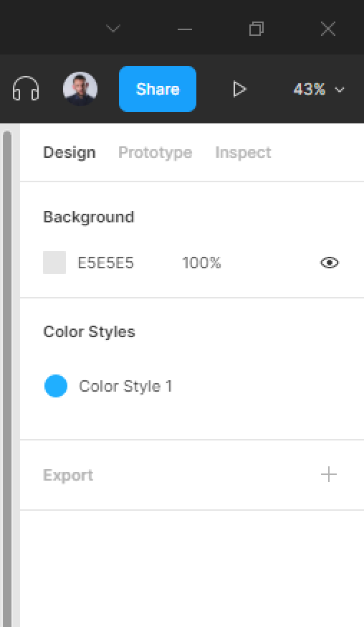Image resolution: width=364 pixels, height=627 pixels.
Task: Expand the title bar chevron menu
Action: [113, 29]
